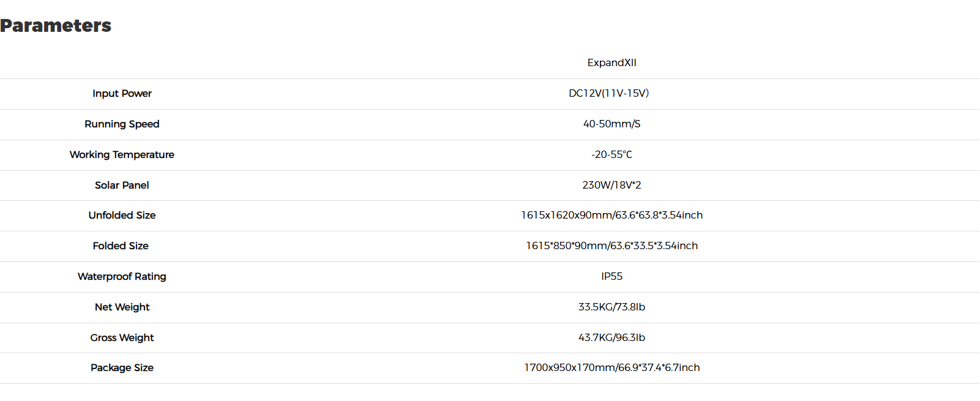Select the IP55 rating value
The height and width of the screenshot is (401, 980).
(x=612, y=277)
